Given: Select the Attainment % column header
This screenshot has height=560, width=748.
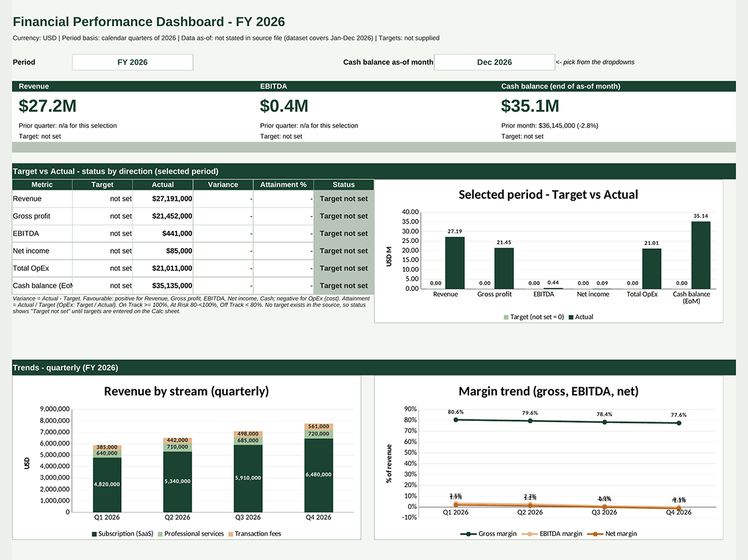Looking at the screenshot, I should tap(284, 185).
